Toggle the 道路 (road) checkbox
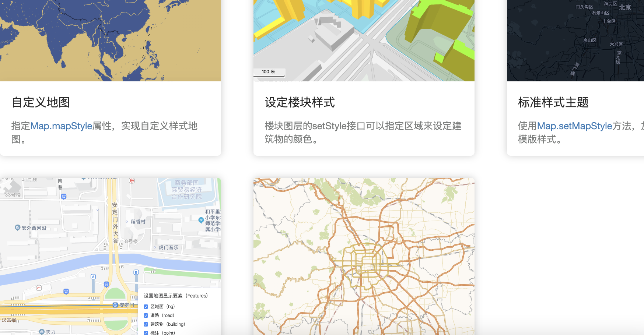Viewport: 644px width, 335px height. point(146,315)
